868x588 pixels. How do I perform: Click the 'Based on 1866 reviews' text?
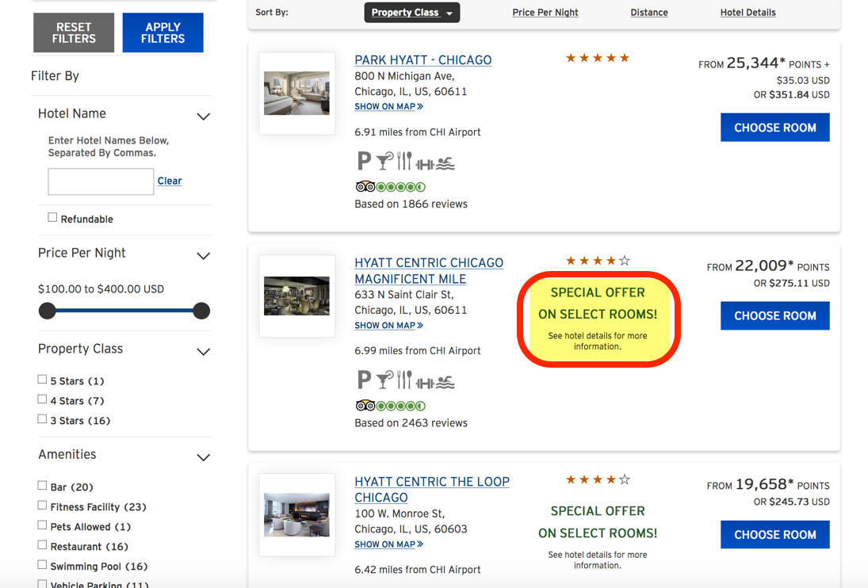411,204
